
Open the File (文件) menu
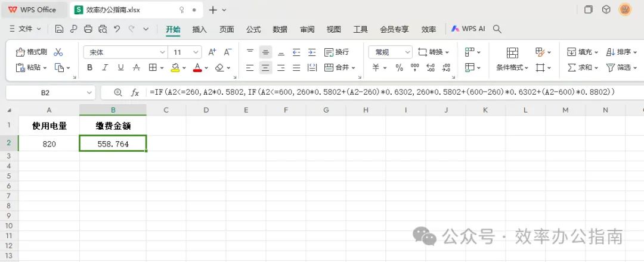pyautogui.click(x=25, y=29)
